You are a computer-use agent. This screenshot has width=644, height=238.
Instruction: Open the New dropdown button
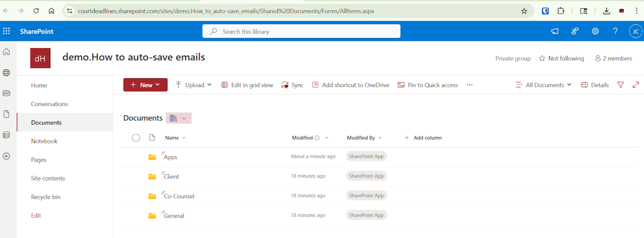tap(145, 85)
